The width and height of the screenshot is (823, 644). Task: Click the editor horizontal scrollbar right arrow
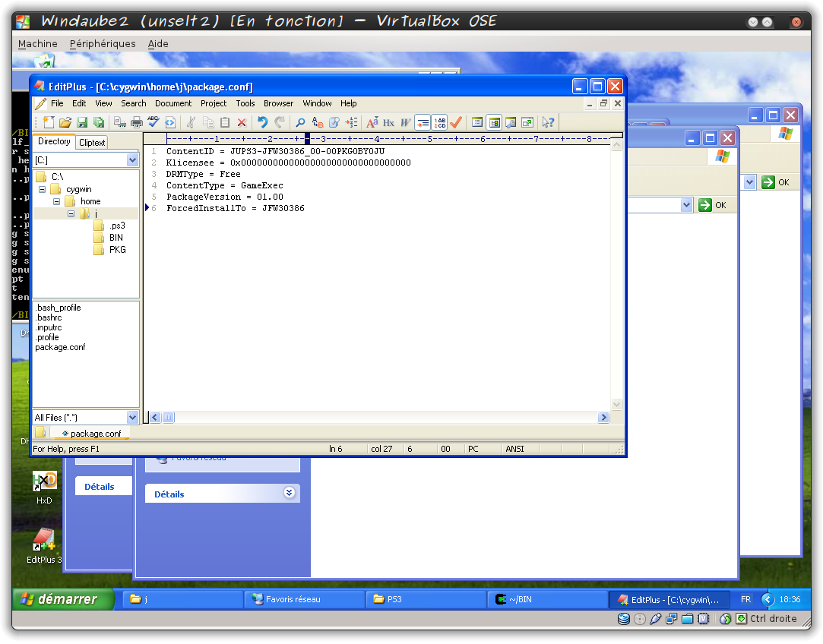click(x=603, y=418)
